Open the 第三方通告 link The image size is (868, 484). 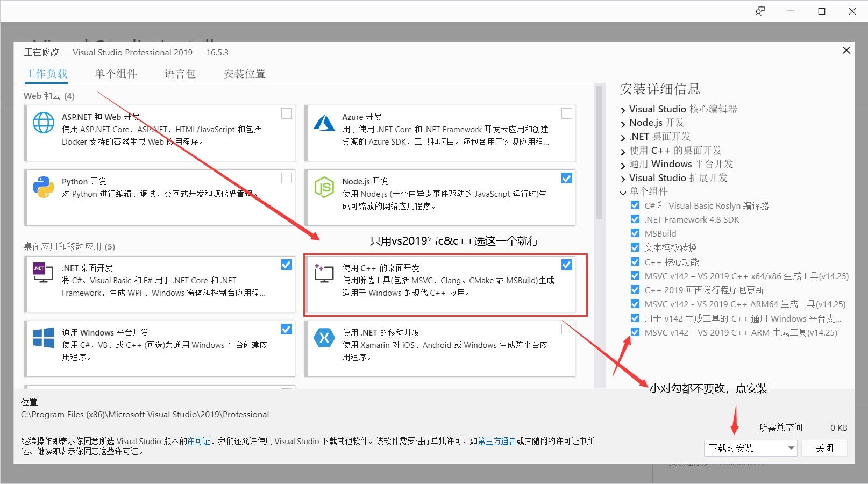pyautogui.click(x=497, y=441)
